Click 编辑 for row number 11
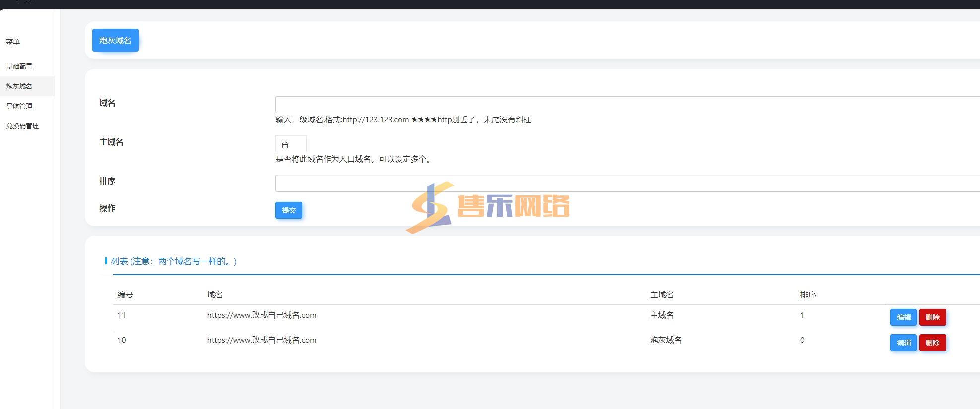This screenshot has height=409, width=980. click(903, 317)
